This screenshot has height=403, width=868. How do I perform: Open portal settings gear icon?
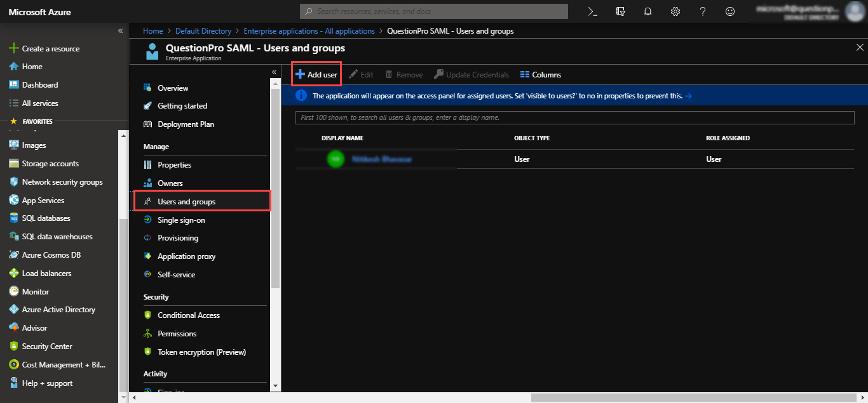[x=675, y=11]
